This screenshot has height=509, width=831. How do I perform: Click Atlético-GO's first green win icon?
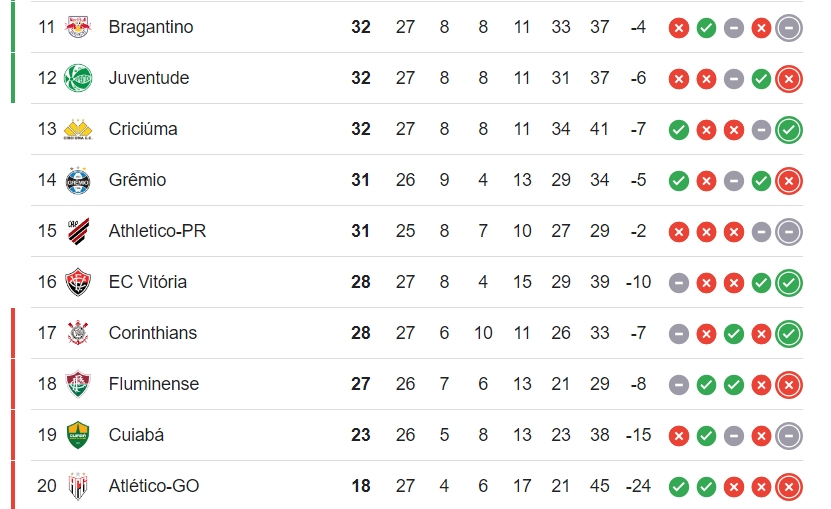tap(678, 487)
